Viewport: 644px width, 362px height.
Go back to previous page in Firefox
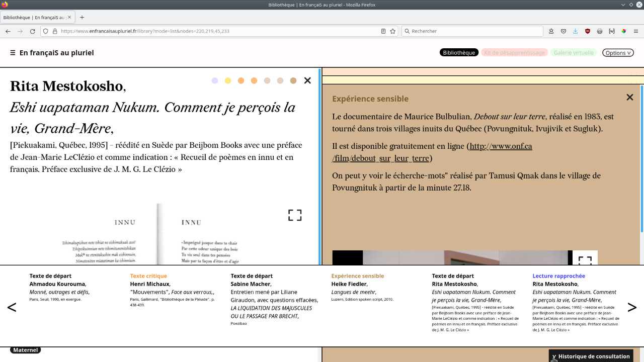click(8, 31)
